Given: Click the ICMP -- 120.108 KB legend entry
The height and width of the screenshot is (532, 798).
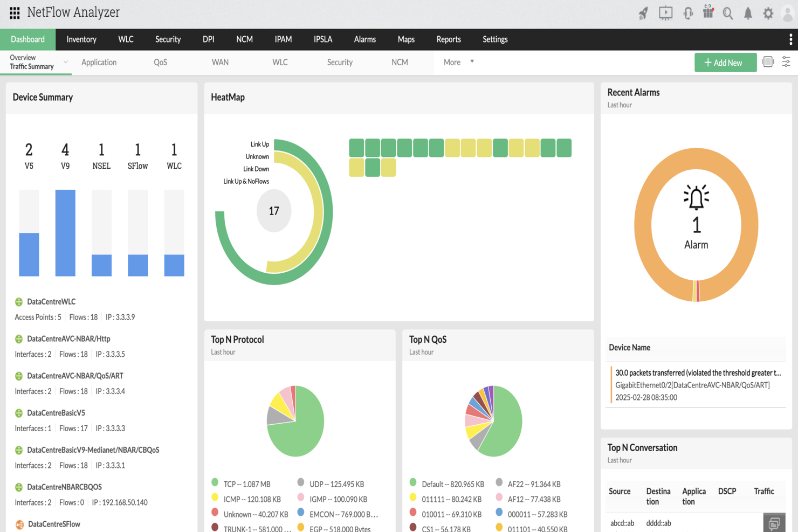Looking at the screenshot, I should [252, 500].
